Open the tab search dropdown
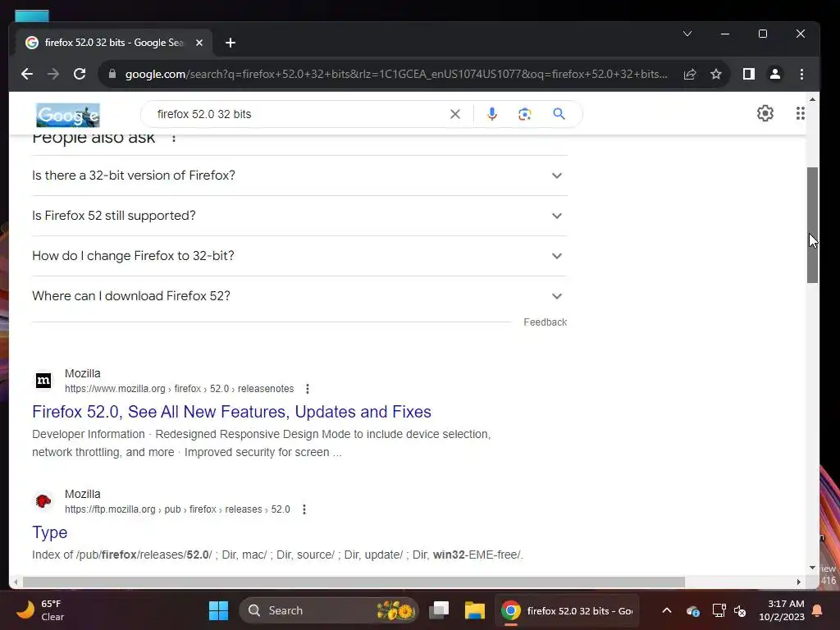 click(687, 34)
